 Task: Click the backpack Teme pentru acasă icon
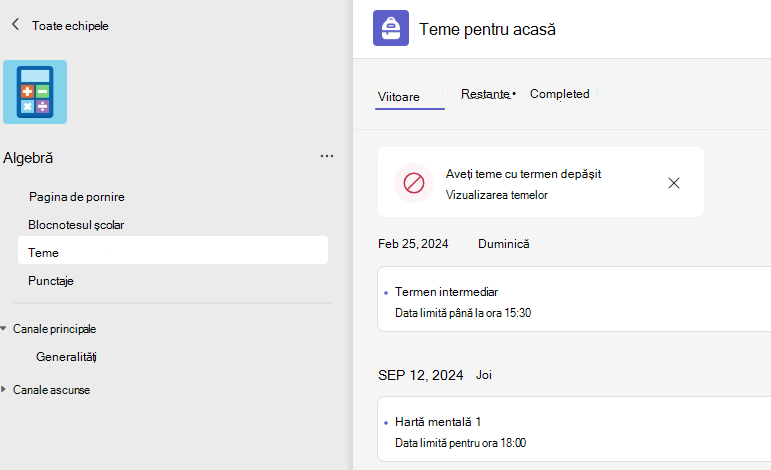point(391,28)
